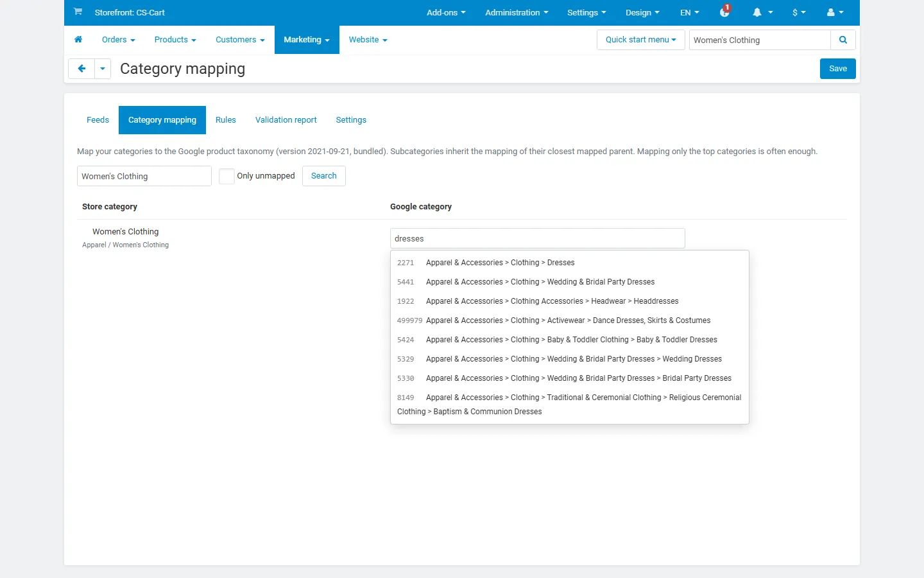924x578 pixels.
Task: Run search with the magnifier icon
Action: (x=843, y=40)
